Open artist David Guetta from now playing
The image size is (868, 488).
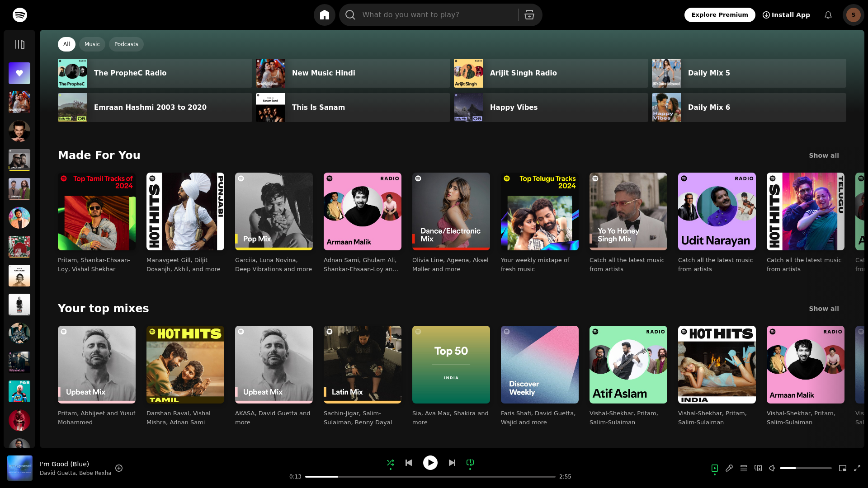coord(57,473)
